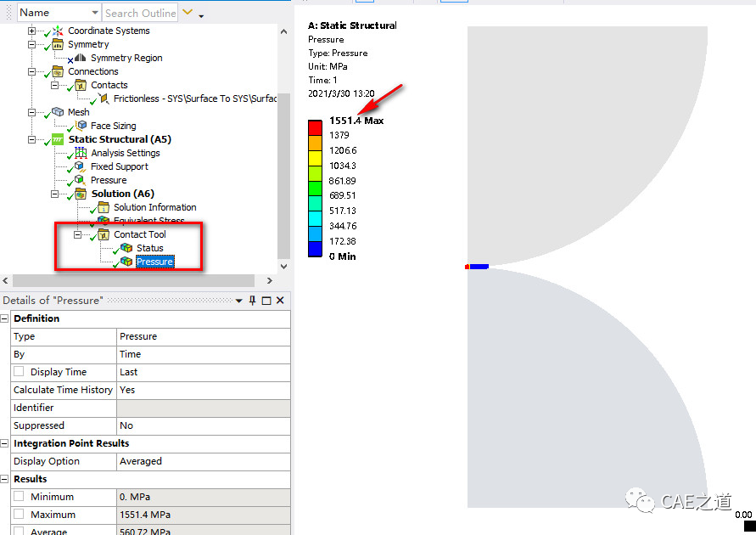Click the Suppressed value No cell
756x535 pixels.
click(x=203, y=425)
